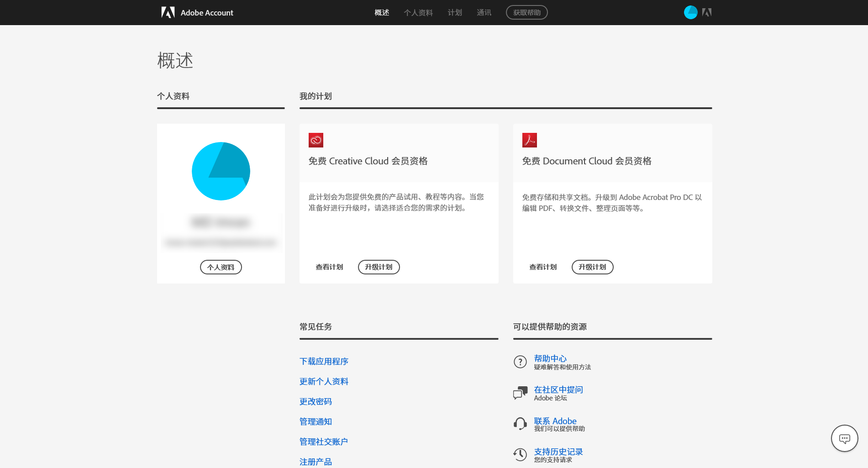Open the 帮助中心 link
The image size is (868, 468).
[550, 358]
